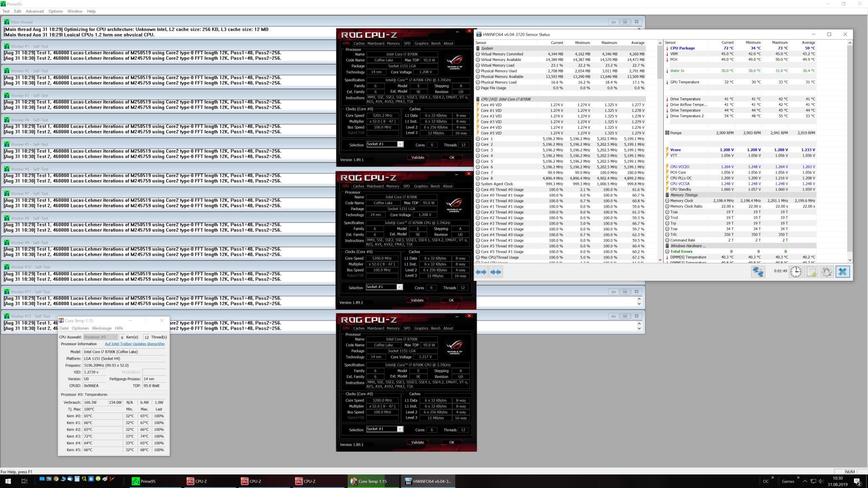This screenshot has width=868, height=488.
Task: Open HWiNFO sensor settings gear icon
Action: click(x=826, y=272)
